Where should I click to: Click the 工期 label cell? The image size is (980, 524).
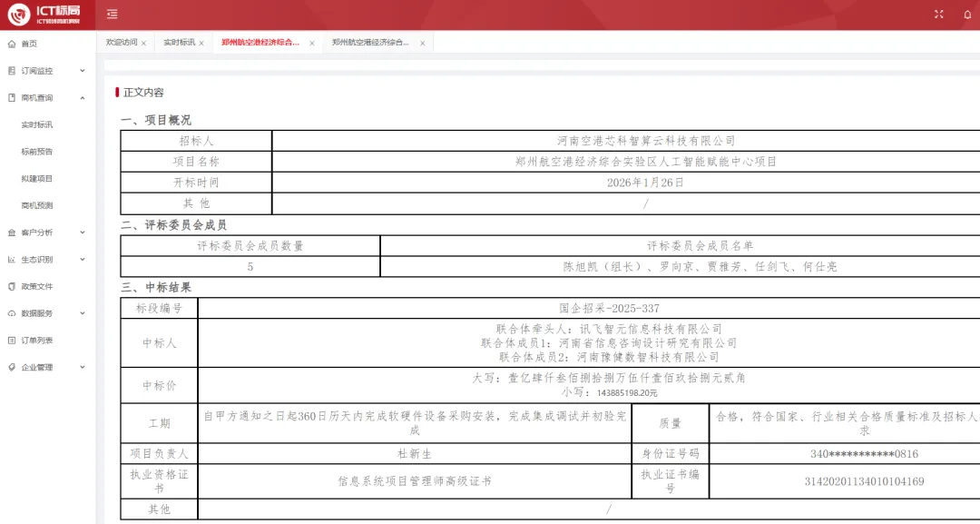(160, 423)
